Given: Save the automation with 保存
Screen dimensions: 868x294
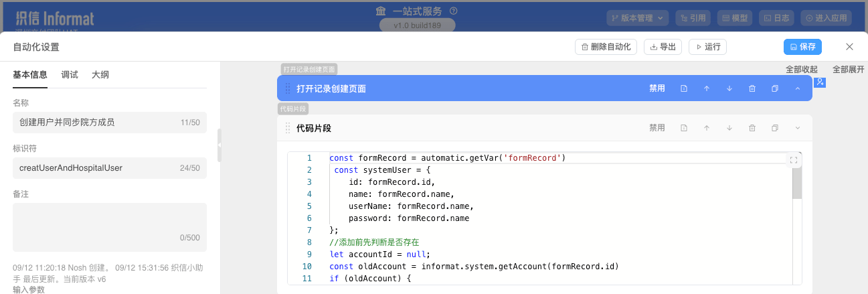Looking at the screenshot, I should pyautogui.click(x=802, y=47).
